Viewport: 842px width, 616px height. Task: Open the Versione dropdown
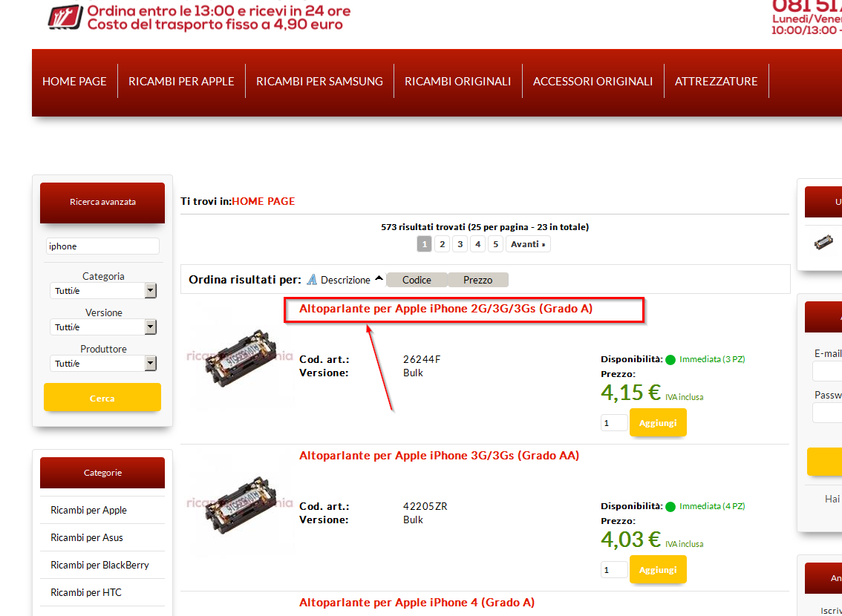coord(103,327)
